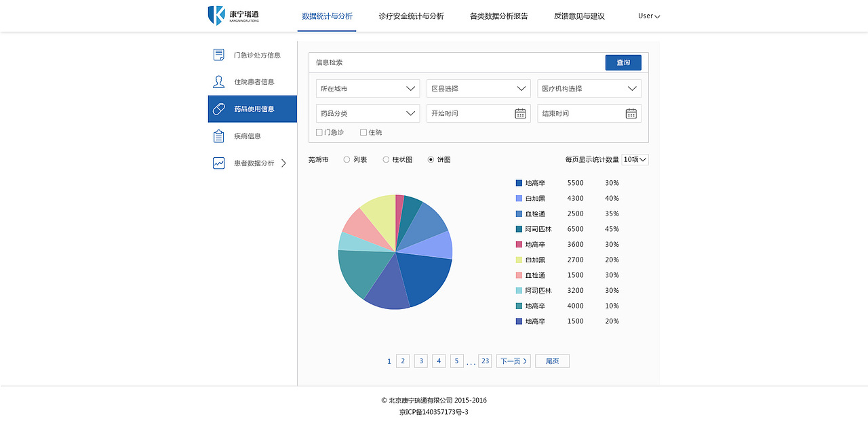Open the 各类数据分析报告 tab

click(x=499, y=16)
